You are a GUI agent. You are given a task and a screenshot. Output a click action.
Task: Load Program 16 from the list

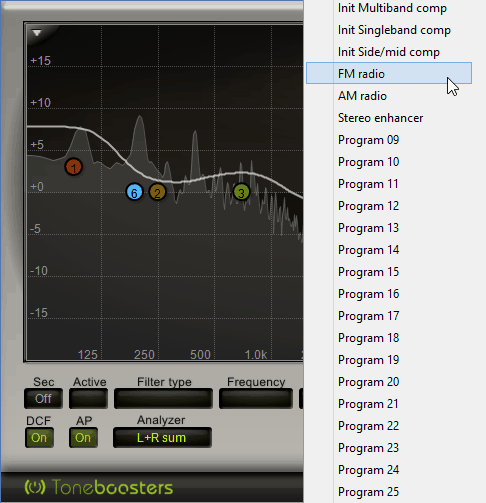(389, 294)
